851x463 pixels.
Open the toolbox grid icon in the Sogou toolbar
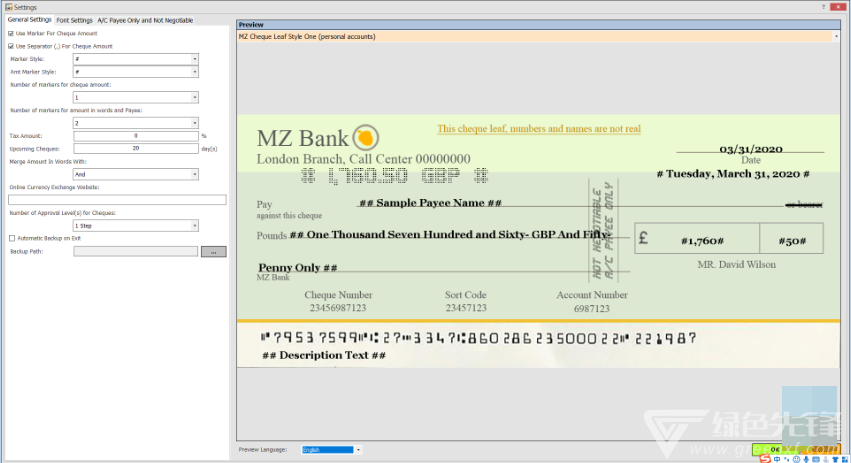(845, 459)
